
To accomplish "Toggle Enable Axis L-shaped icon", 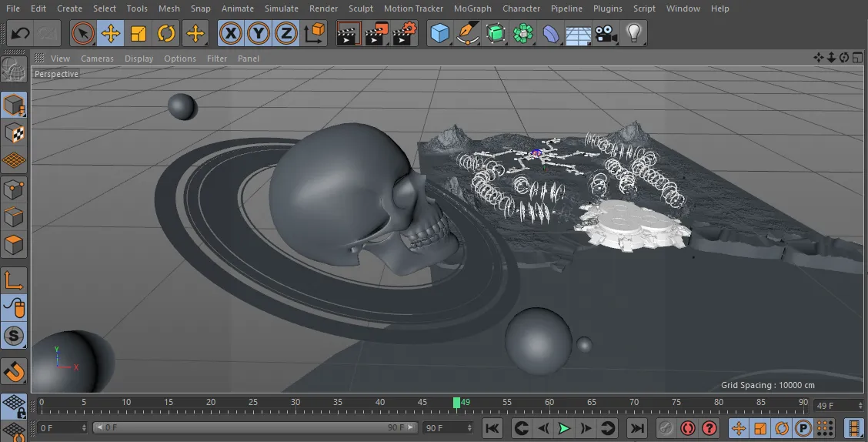I will (14, 280).
